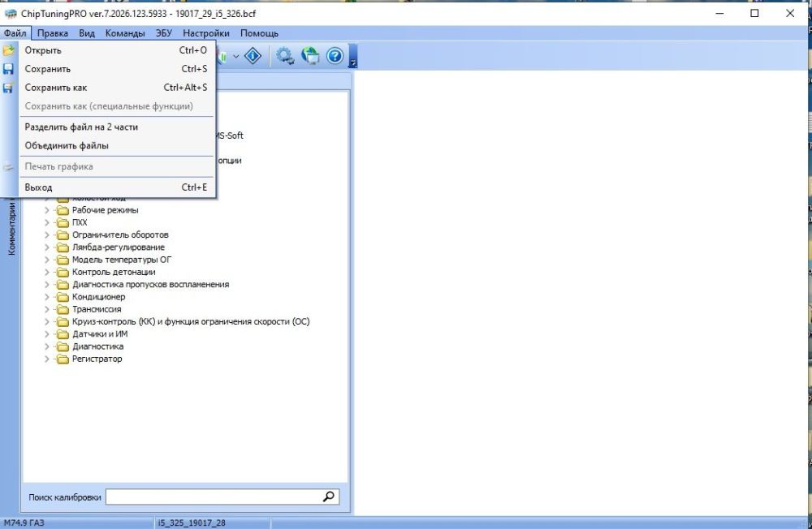Open the Правка menu
812x529 pixels.
pos(52,33)
